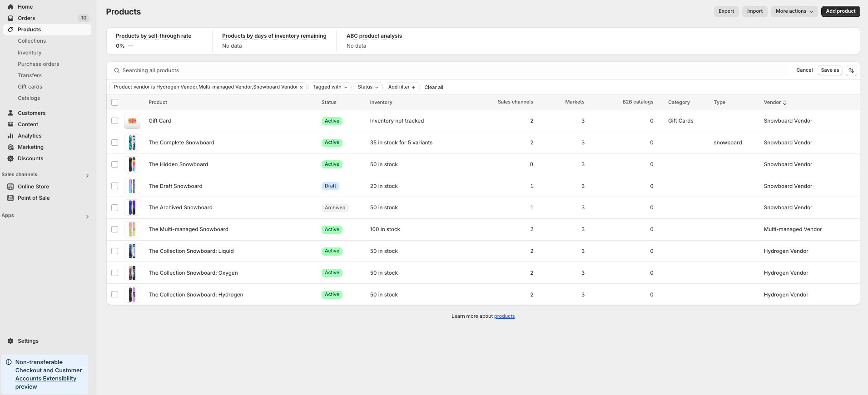Image resolution: width=868 pixels, height=395 pixels.
Task: Select the Gift Card row checkbox
Action: click(114, 121)
